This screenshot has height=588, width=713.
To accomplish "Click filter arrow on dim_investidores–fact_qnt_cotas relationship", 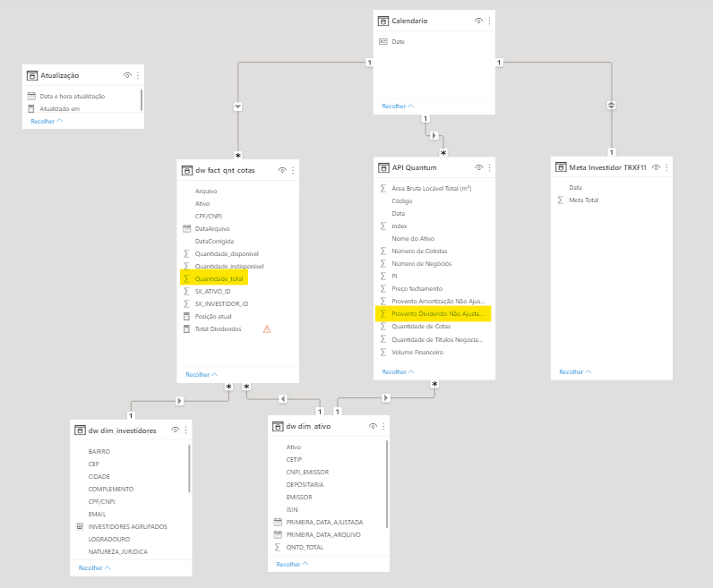I will (179, 401).
